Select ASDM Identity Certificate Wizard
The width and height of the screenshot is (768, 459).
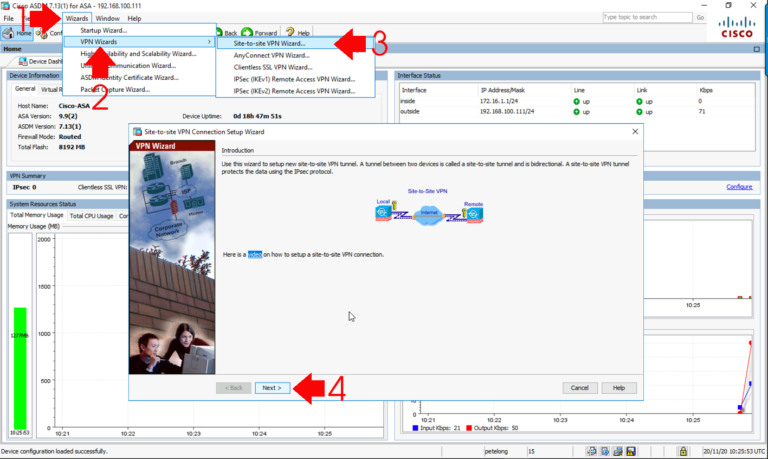click(x=140, y=77)
